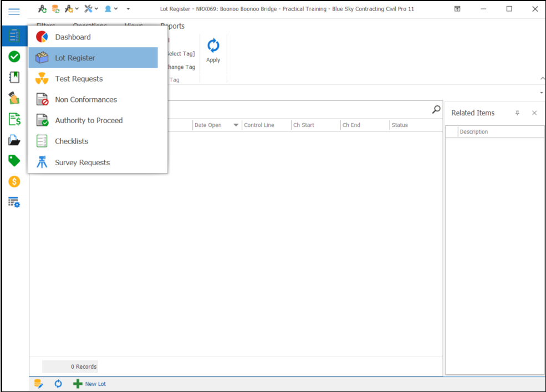The height and width of the screenshot is (392, 546).
Task: Click the blue user profile icon
Action: (108, 9)
